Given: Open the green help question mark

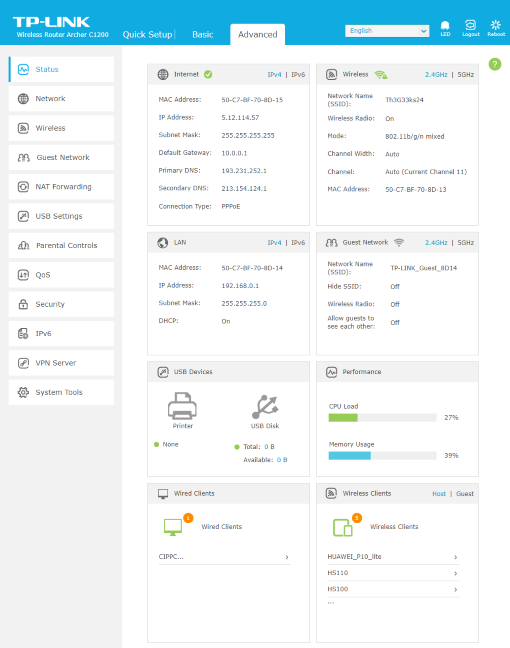Looking at the screenshot, I should pyautogui.click(x=495, y=64).
